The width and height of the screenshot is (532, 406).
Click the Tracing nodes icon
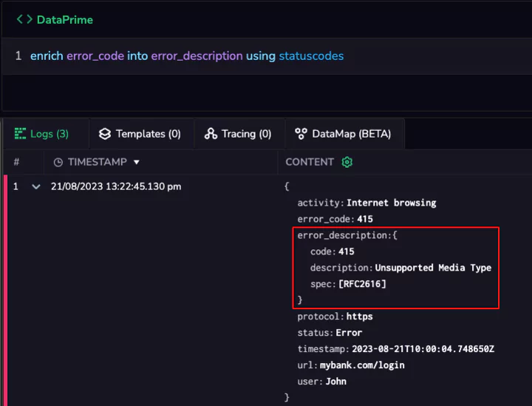coord(211,134)
